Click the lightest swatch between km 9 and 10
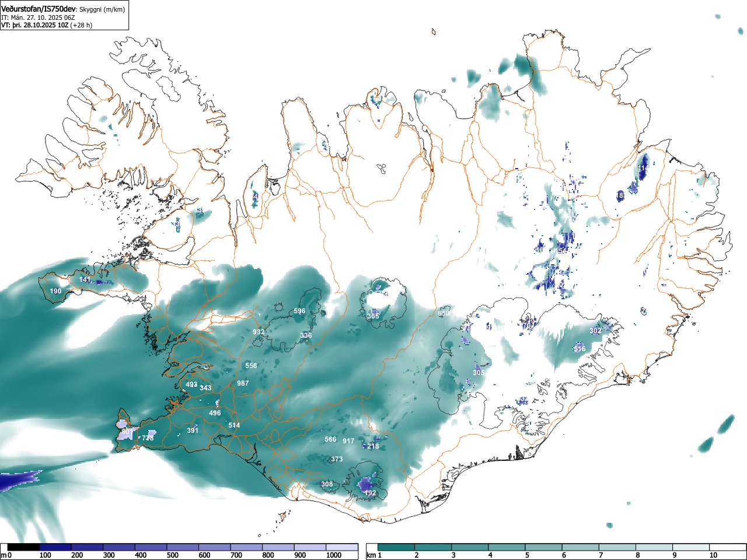 [x=692, y=547]
